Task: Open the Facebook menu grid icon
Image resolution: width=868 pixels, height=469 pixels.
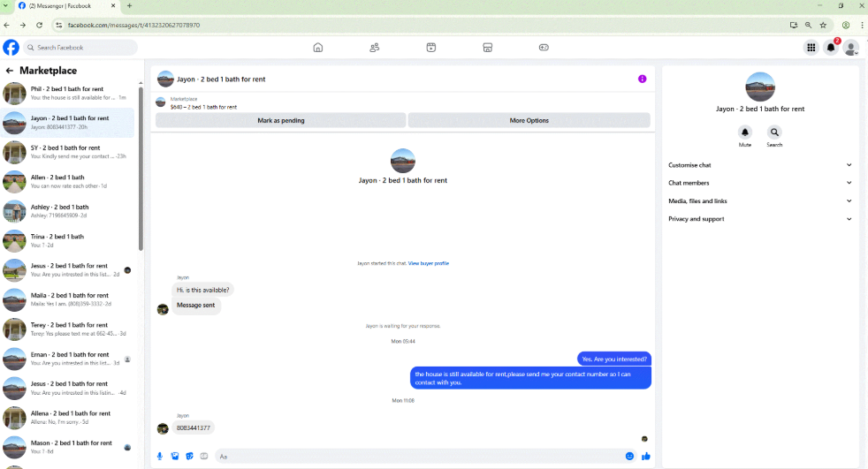Action: point(811,48)
